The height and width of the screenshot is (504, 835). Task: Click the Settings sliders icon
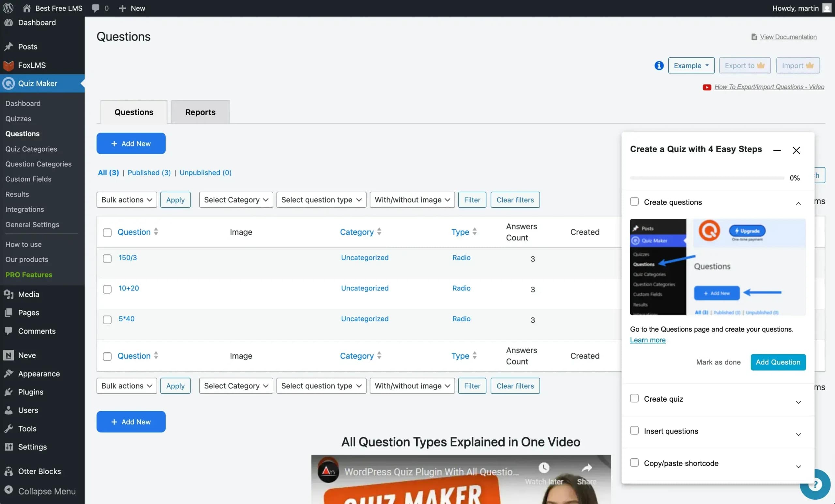coord(9,447)
